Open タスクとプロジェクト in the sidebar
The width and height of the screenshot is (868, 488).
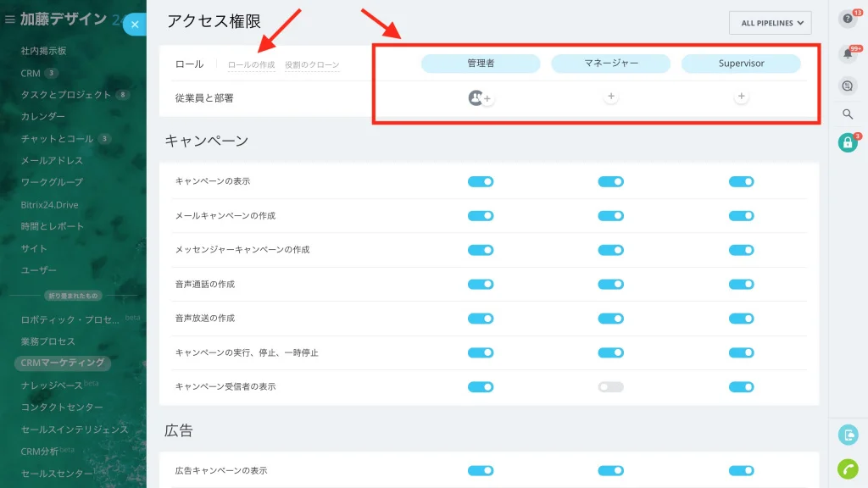point(66,95)
